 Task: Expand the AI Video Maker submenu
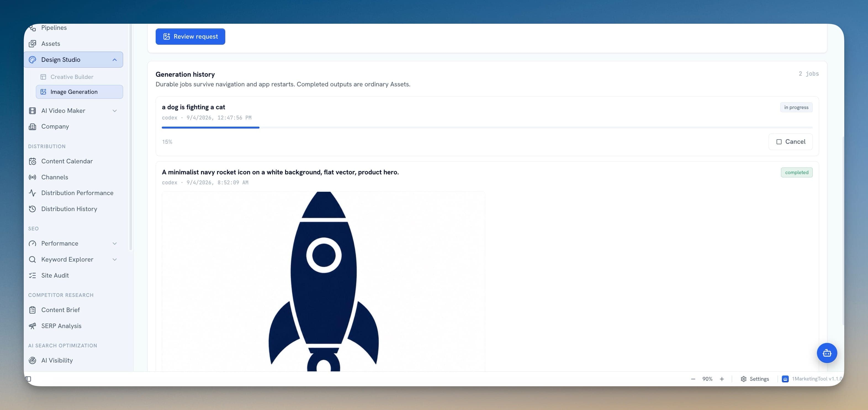(x=115, y=111)
